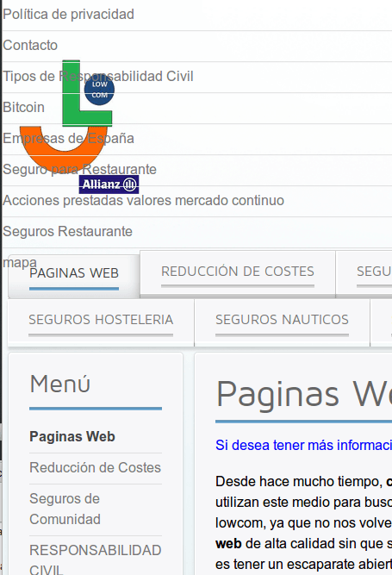Select the REDUCCIÓN DE COSTES tab

pos(238,272)
